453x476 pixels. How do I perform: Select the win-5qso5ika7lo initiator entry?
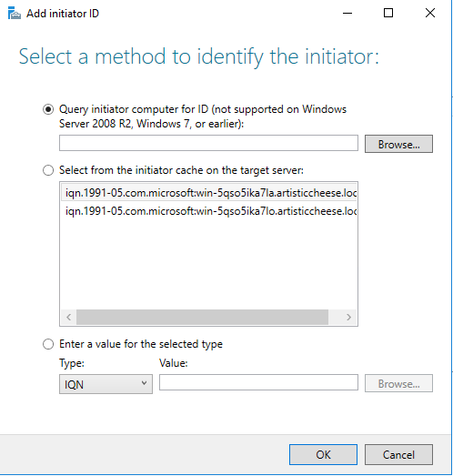209,211
